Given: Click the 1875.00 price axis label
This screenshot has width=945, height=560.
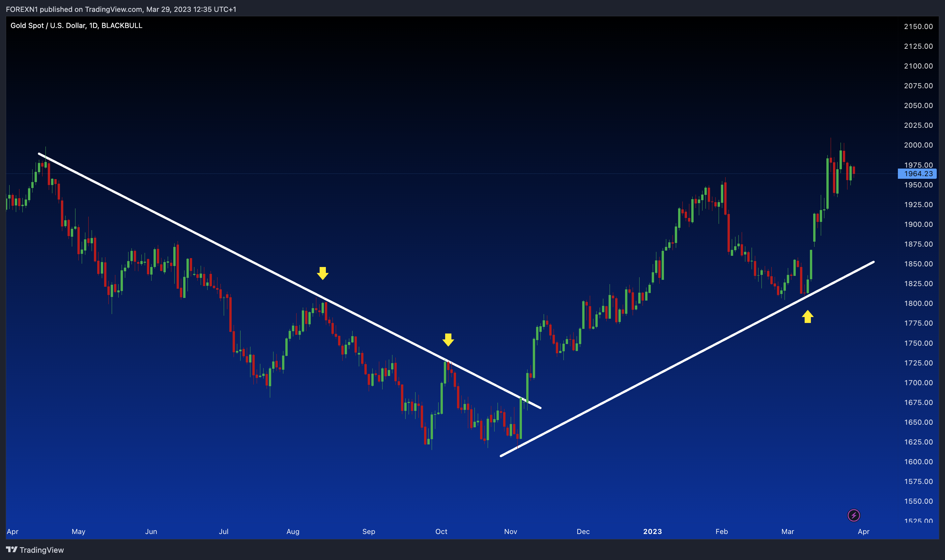Looking at the screenshot, I should tap(918, 244).
